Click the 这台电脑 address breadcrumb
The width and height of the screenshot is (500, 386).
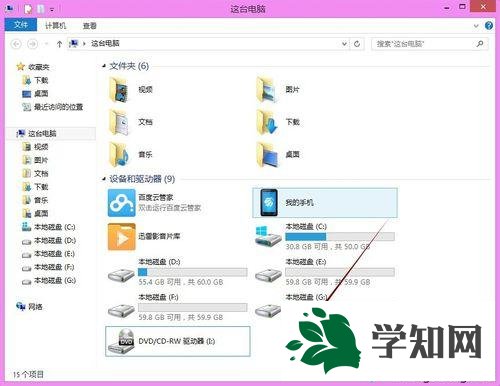[x=105, y=43]
